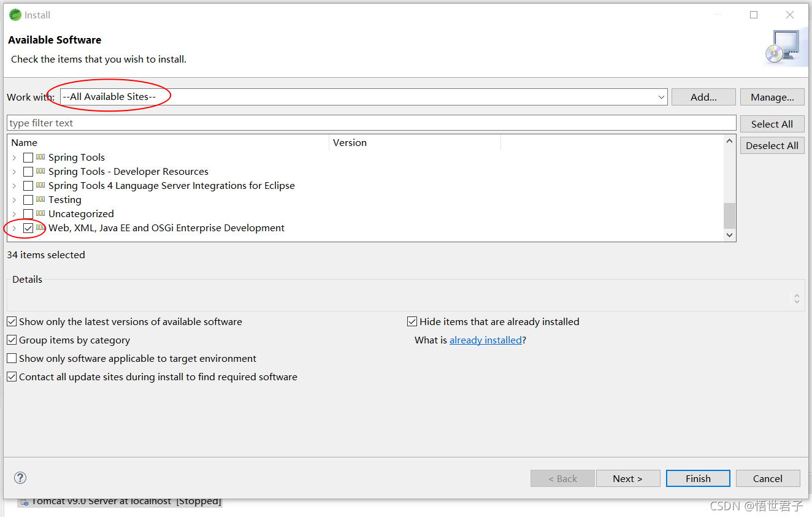Uncheck Web, XML, Java EE and OSGi checkbox

point(28,228)
